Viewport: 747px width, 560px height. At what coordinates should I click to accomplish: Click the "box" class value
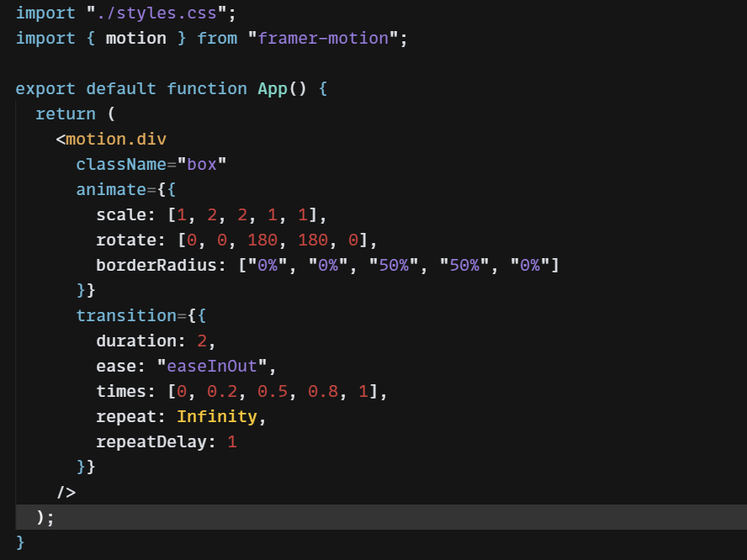point(202,164)
